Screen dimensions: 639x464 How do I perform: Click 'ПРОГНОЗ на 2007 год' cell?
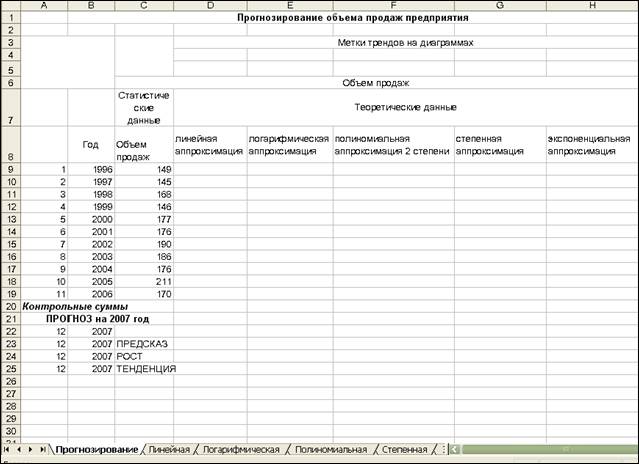97,319
